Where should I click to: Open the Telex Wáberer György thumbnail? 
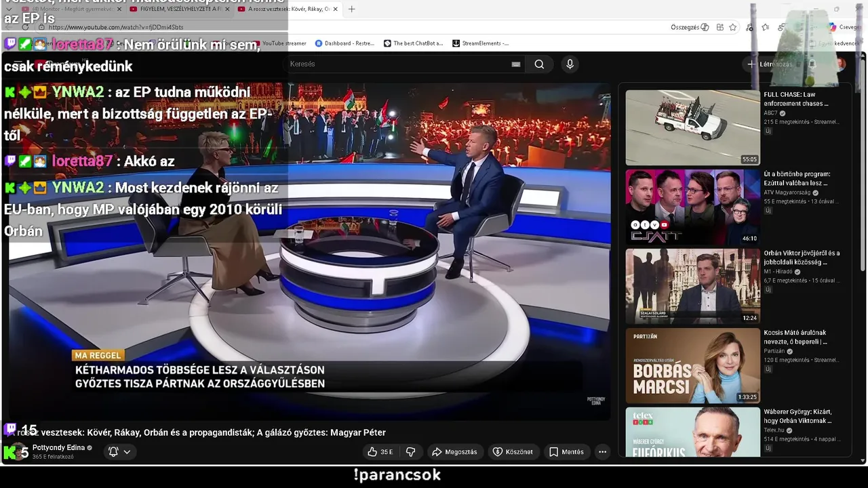pos(692,432)
